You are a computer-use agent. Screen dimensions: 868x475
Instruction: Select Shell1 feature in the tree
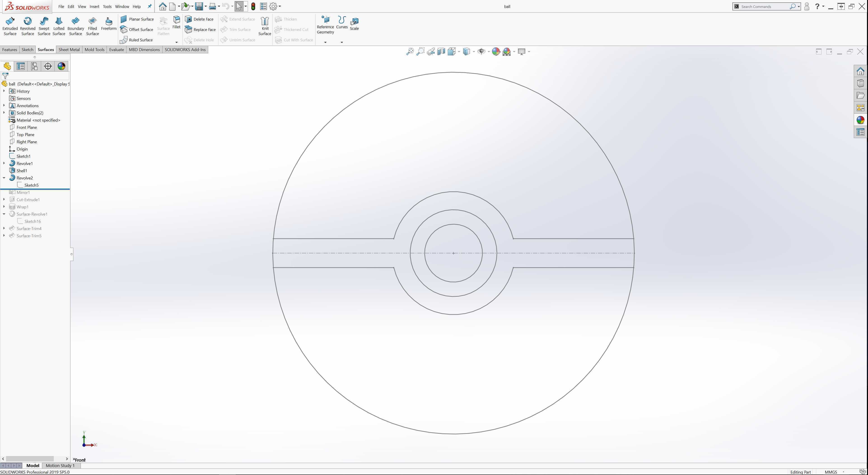tap(22, 171)
